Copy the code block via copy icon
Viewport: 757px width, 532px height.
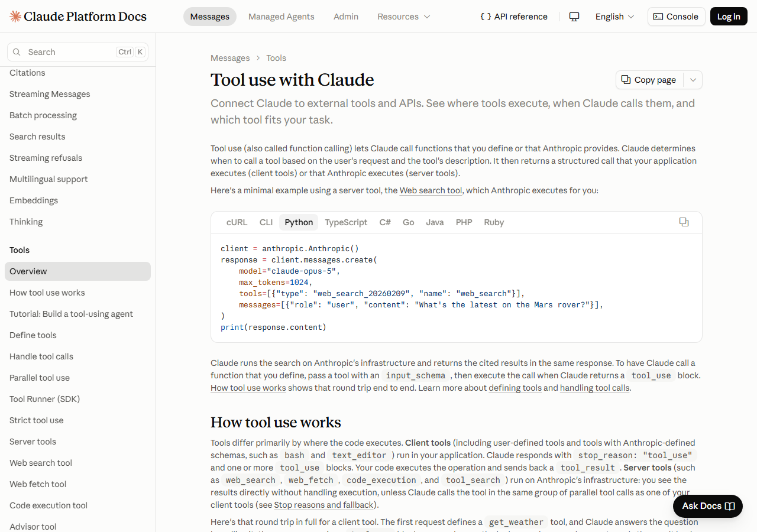pos(684,222)
